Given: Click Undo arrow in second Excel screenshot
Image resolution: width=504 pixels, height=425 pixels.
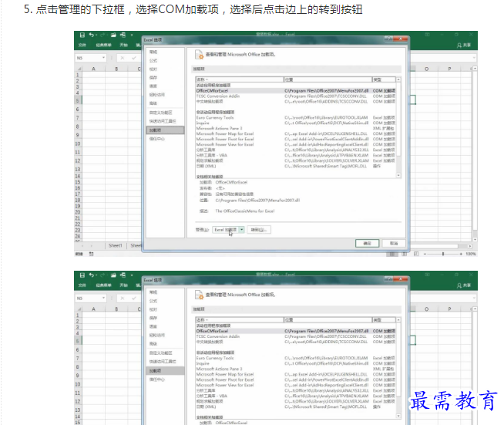Looking at the screenshot, I should point(92,275).
